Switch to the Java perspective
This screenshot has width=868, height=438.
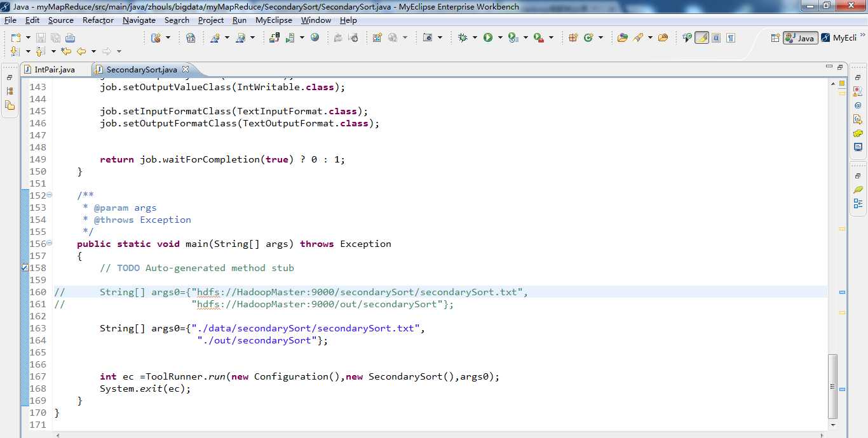pyautogui.click(x=801, y=37)
